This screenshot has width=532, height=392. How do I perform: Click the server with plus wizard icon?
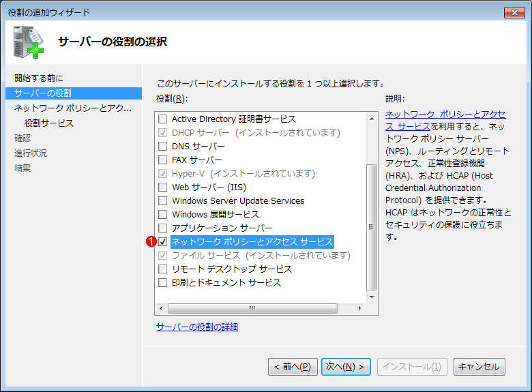point(29,42)
